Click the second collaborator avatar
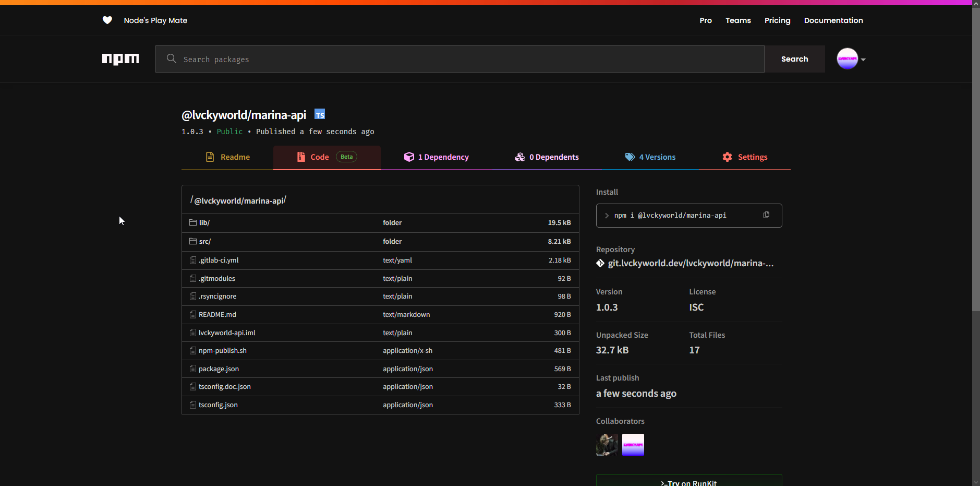The image size is (980, 486). tap(633, 445)
